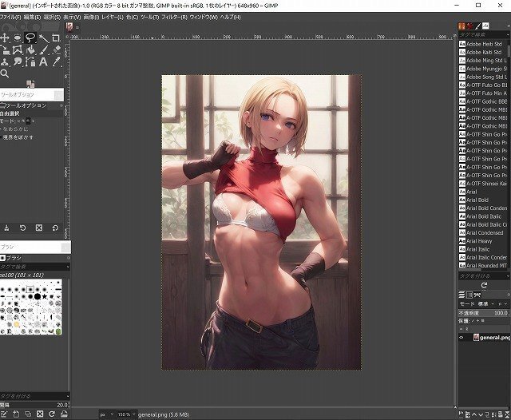Select the Smudge tool

[x=18, y=62]
